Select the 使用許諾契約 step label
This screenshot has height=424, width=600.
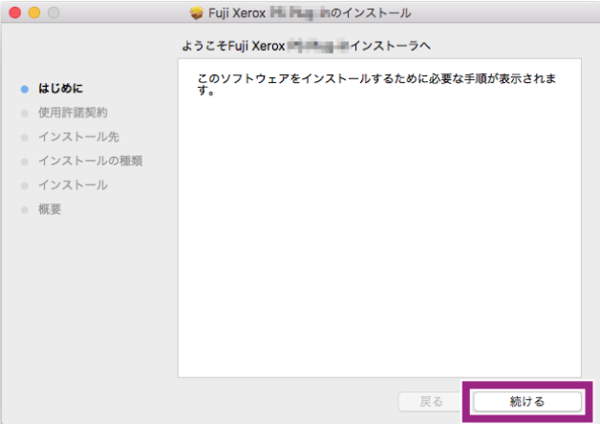[72, 113]
